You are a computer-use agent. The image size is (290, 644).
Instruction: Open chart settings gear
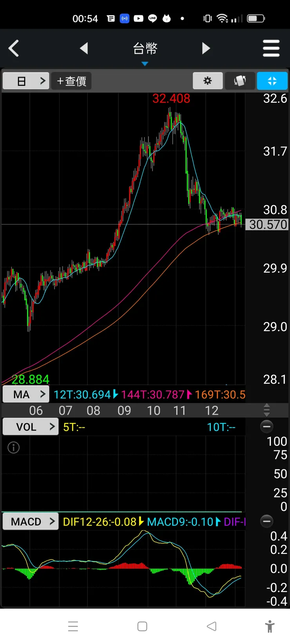coord(208,81)
